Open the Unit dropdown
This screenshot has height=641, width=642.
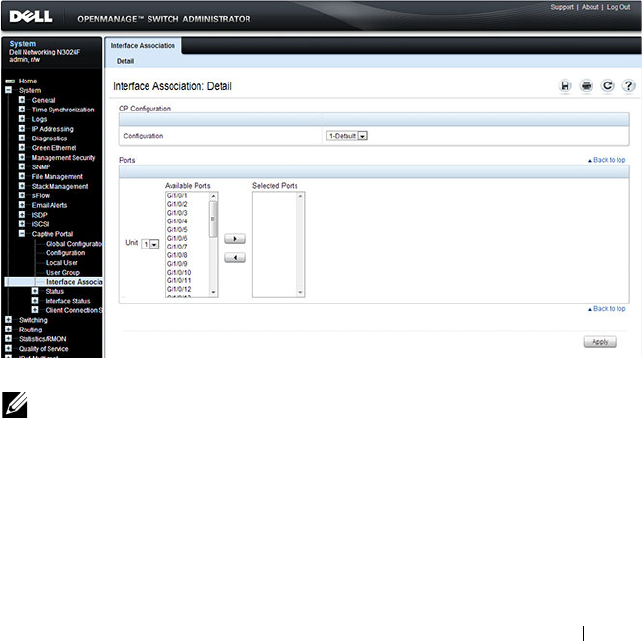150,244
